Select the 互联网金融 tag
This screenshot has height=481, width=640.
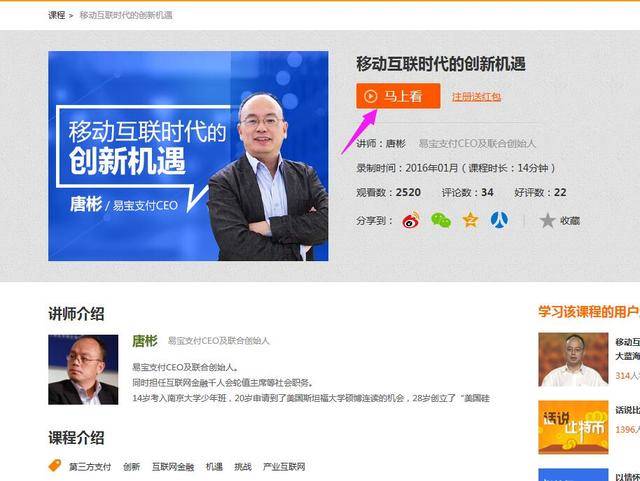click(173, 467)
